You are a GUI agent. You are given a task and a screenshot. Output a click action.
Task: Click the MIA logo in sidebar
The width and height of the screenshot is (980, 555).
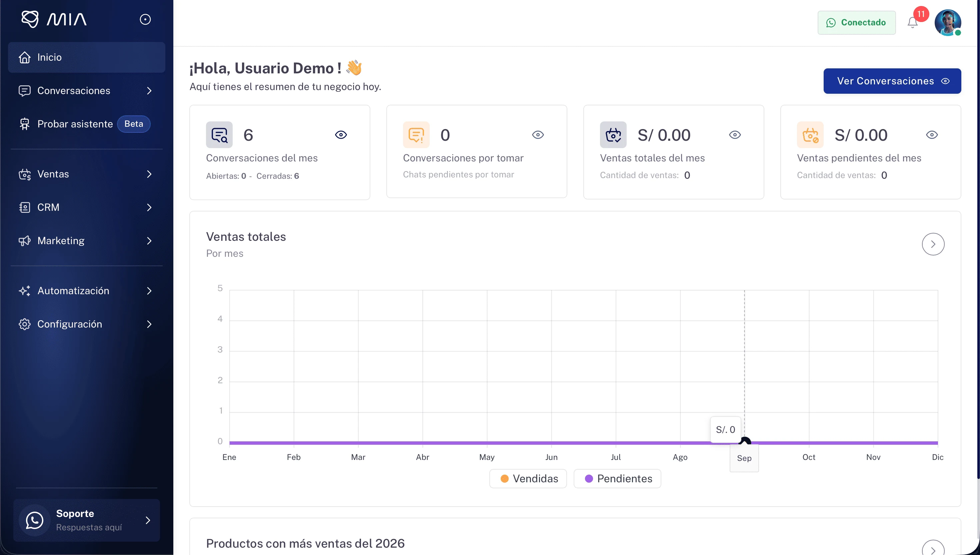click(x=54, y=19)
